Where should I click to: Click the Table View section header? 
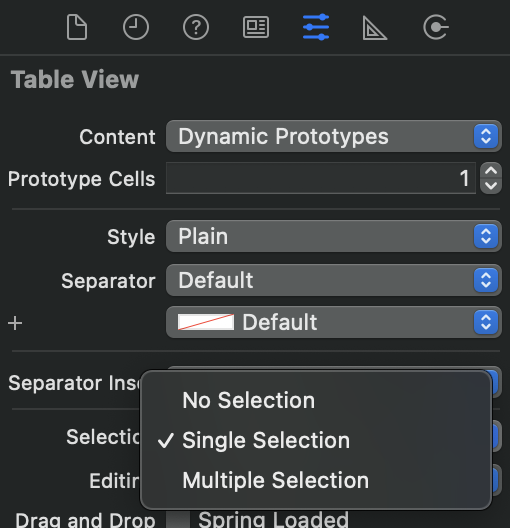click(x=75, y=80)
